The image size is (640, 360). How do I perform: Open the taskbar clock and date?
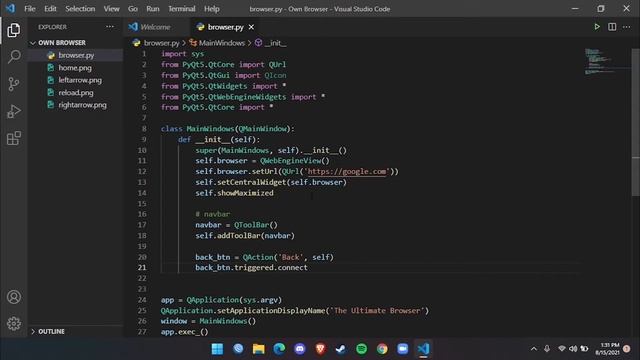point(607,349)
